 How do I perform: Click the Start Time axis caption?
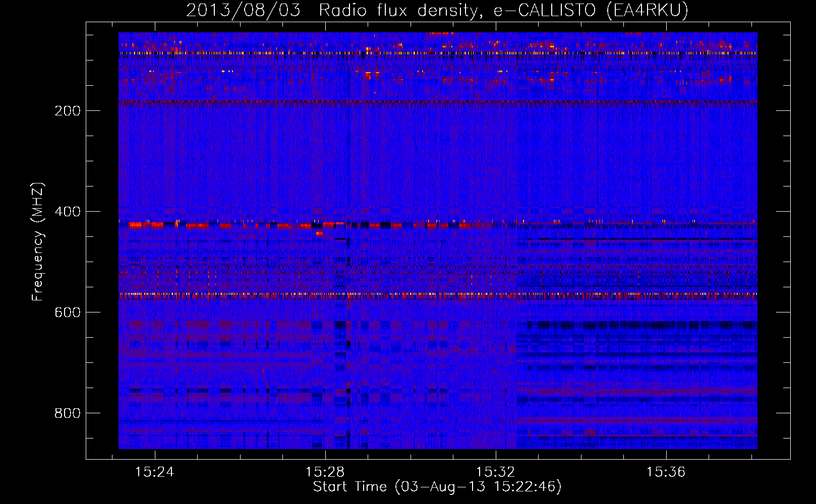437,487
